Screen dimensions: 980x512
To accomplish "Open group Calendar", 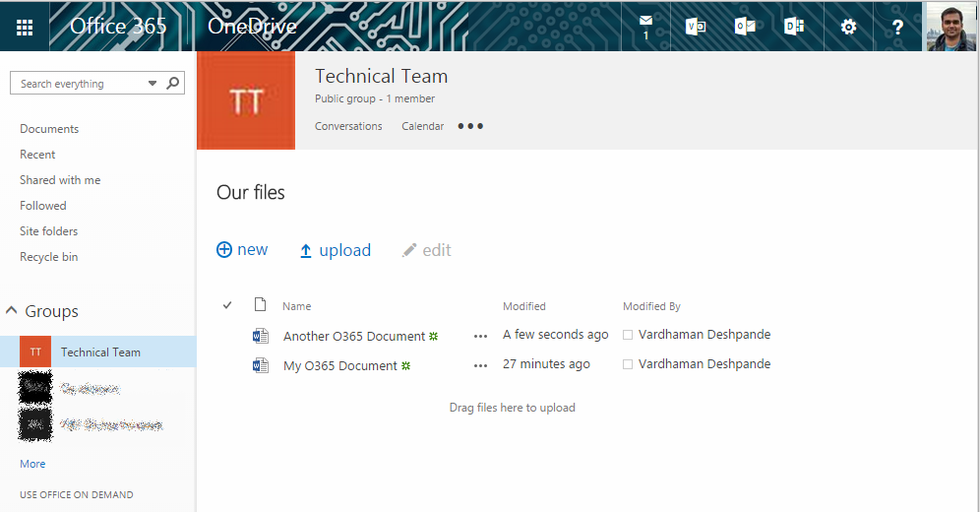I will pyautogui.click(x=422, y=126).
